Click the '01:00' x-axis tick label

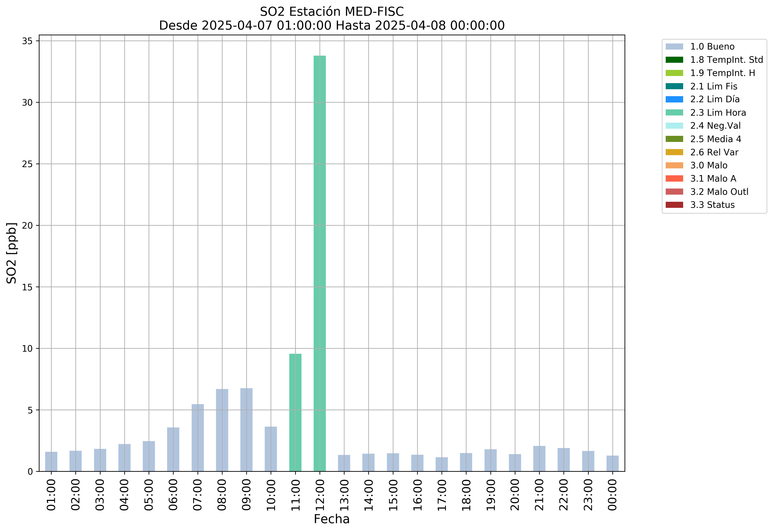point(51,495)
